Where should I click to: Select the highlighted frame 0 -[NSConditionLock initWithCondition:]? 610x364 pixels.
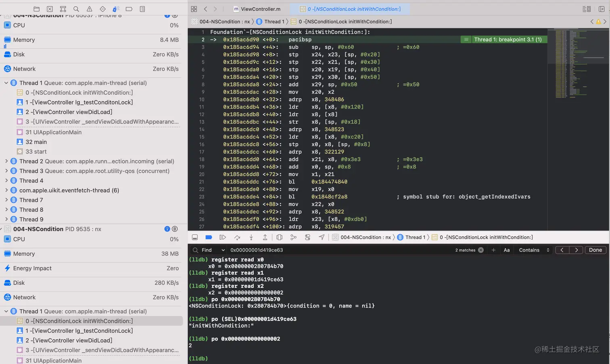(92, 321)
